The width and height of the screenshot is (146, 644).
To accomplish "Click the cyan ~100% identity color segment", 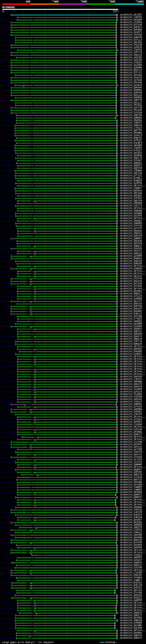I will pyautogui.click(x=130, y=4).
